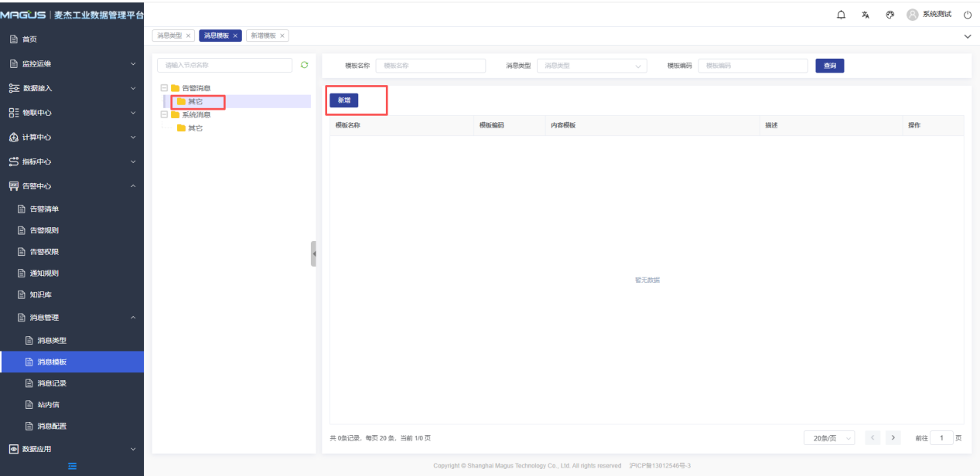The height and width of the screenshot is (476, 980).
Task: Click the power logout icon
Action: (967, 15)
